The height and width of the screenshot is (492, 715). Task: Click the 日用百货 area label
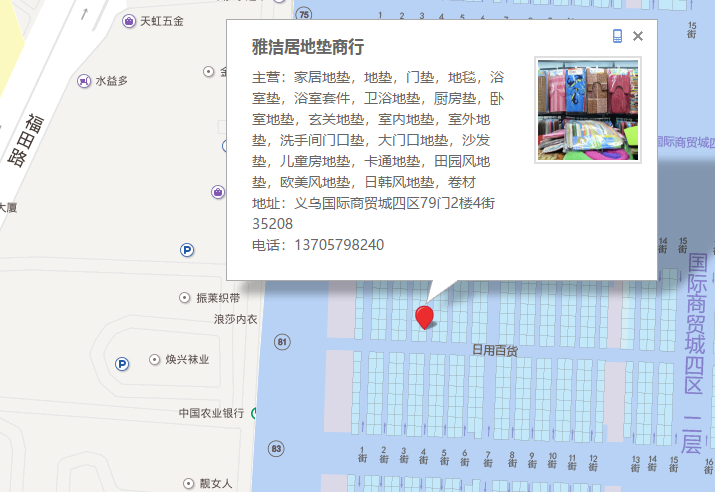click(495, 350)
